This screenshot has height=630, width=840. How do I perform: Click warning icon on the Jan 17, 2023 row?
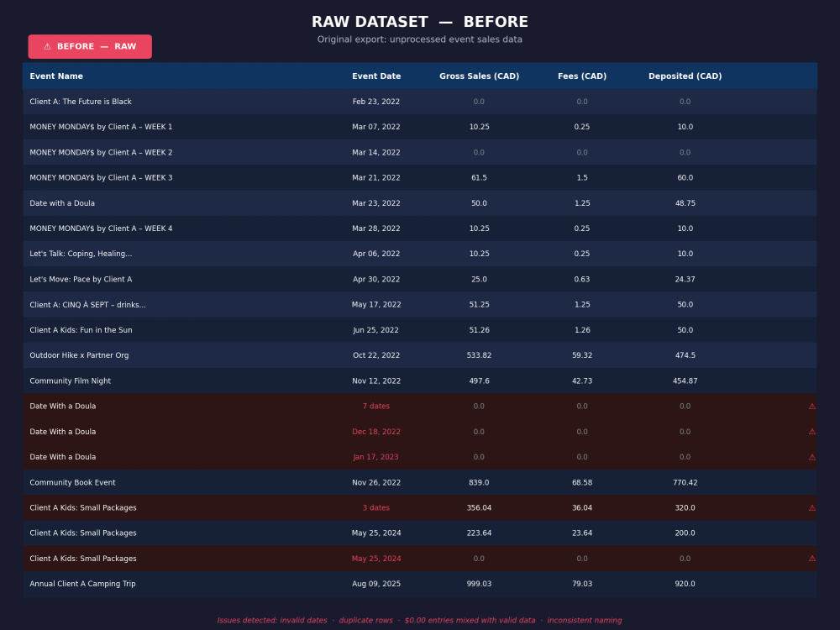point(812,457)
